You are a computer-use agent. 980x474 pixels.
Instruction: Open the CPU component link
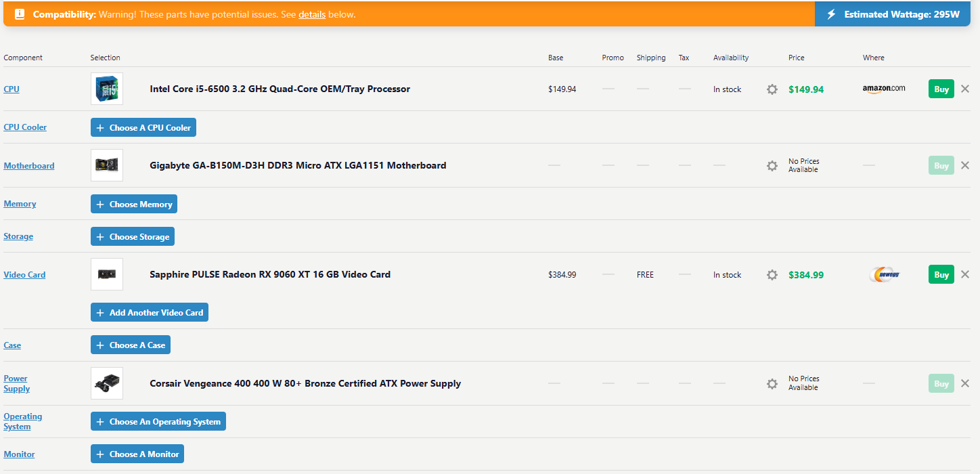(x=12, y=89)
